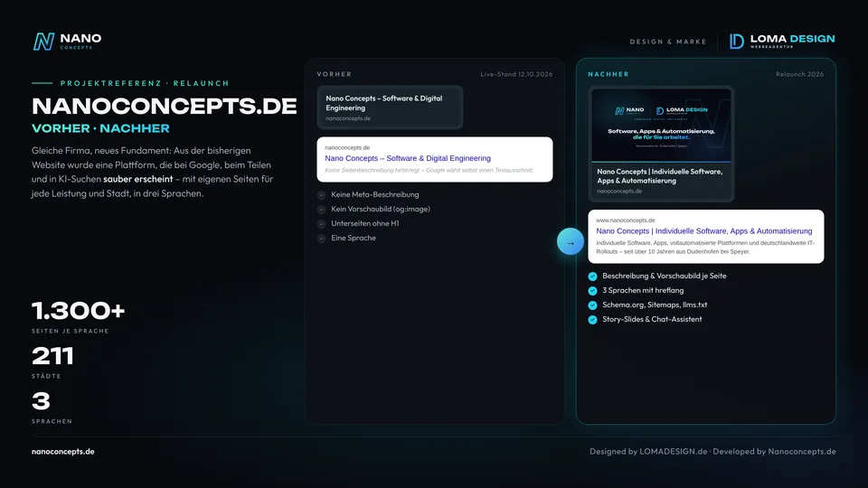Click the 3 Sprachen mit hreflang text
This screenshot has width=868, height=488.
(643, 290)
